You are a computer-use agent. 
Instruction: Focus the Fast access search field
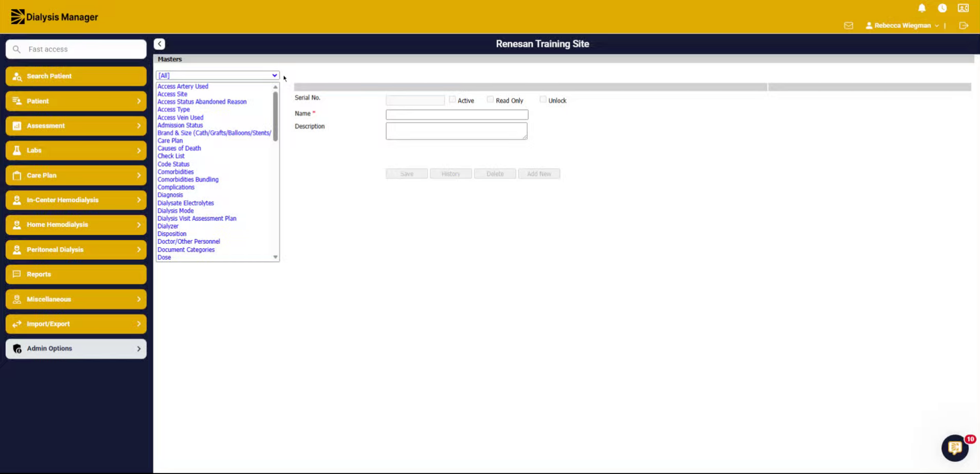pos(76,49)
